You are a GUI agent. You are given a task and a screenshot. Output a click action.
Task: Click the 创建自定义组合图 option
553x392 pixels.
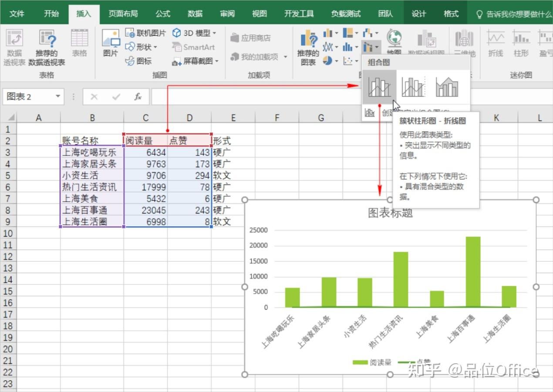tap(379, 113)
